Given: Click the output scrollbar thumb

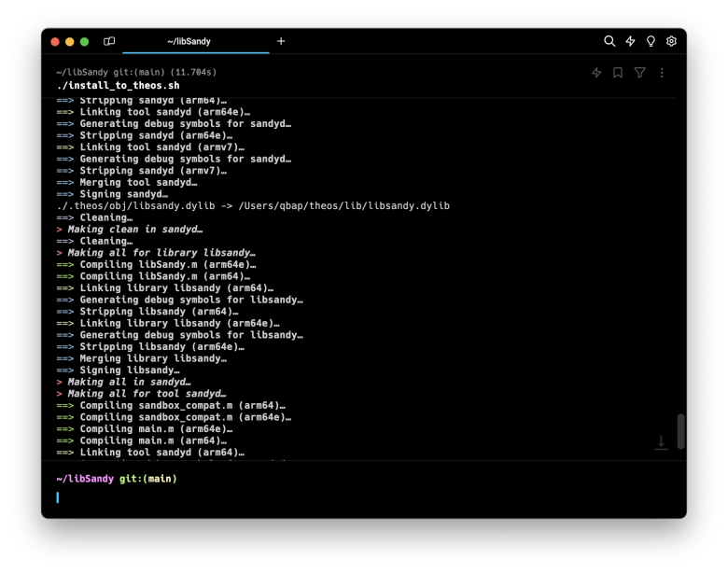Looking at the screenshot, I should pyautogui.click(x=680, y=431).
